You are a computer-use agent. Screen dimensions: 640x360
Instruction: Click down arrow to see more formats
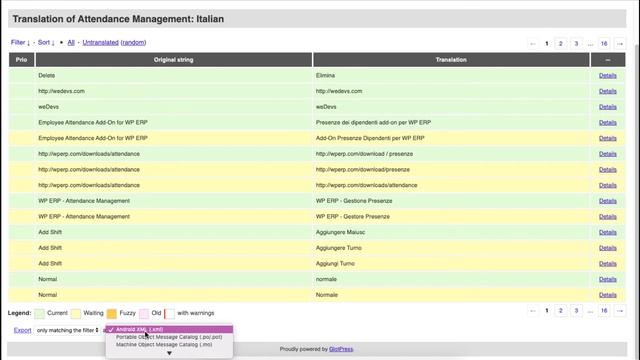[169, 353]
